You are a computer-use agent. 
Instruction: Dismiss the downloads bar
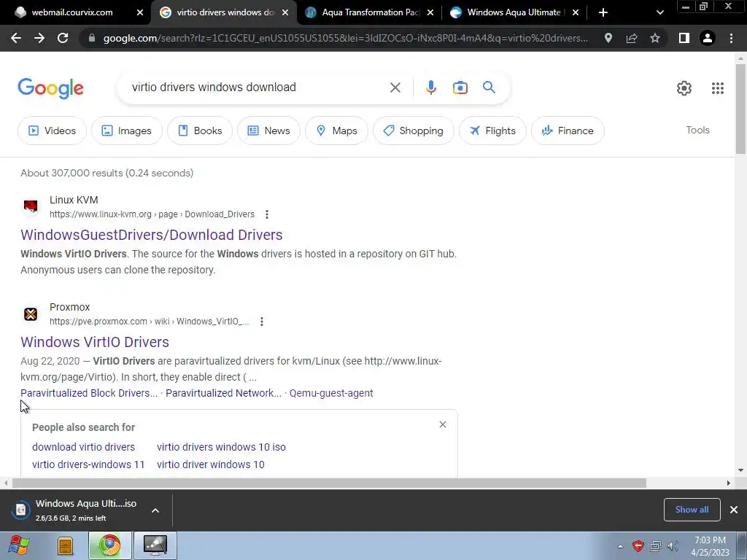(x=734, y=510)
